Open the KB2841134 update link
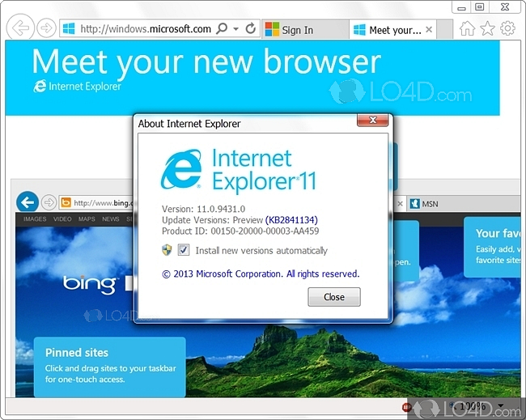This screenshot has width=526, height=420. pos(291,220)
